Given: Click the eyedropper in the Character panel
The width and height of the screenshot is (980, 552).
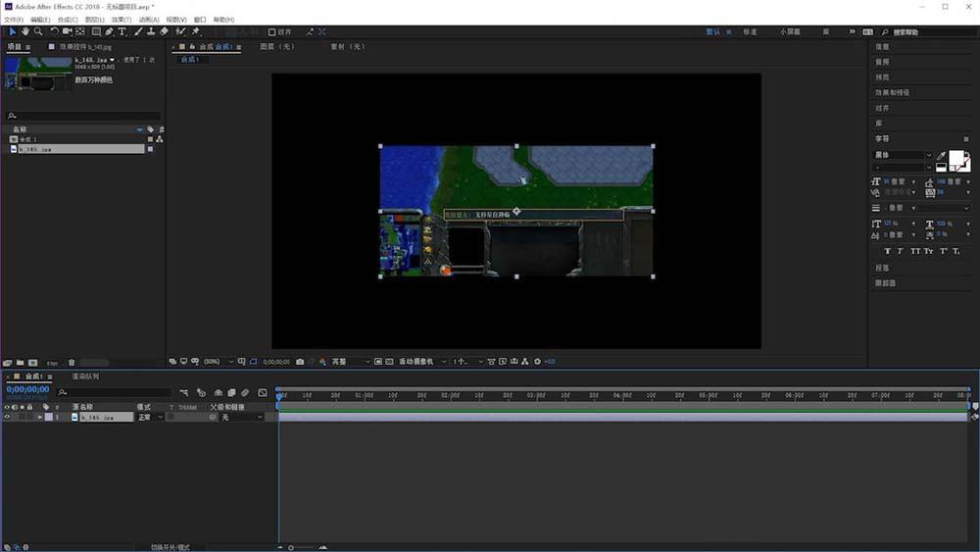Looking at the screenshot, I should point(942,155).
